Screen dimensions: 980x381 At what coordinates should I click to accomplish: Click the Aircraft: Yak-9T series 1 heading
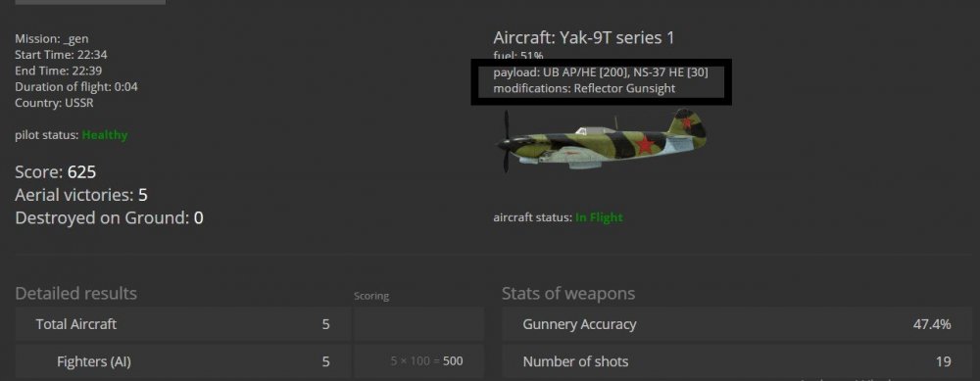[584, 37]
